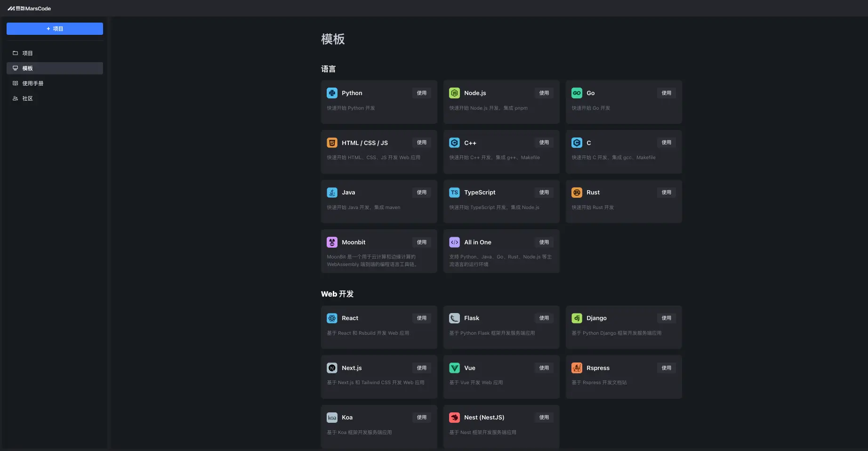This screenshot has height=451, width=868.
Task: Click 'Rspress' template title text
Action: [x=598, y=368]
